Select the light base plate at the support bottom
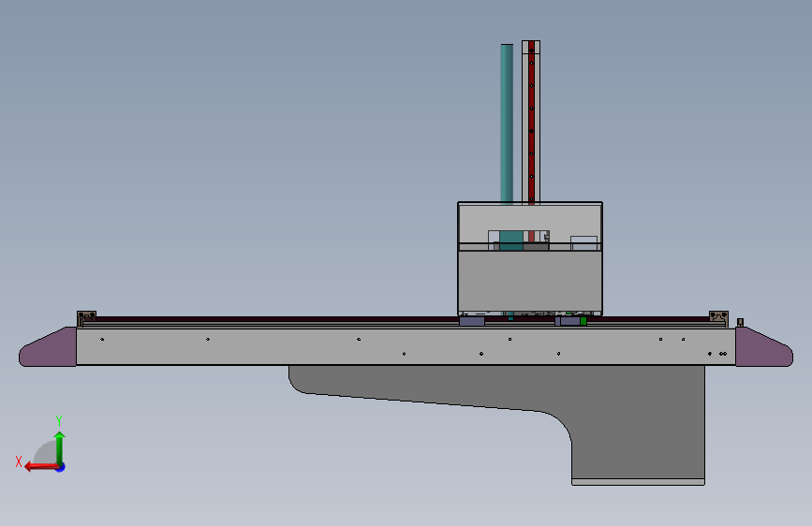The height and width of the screenshot is (526, 812). tap(638, 482)
